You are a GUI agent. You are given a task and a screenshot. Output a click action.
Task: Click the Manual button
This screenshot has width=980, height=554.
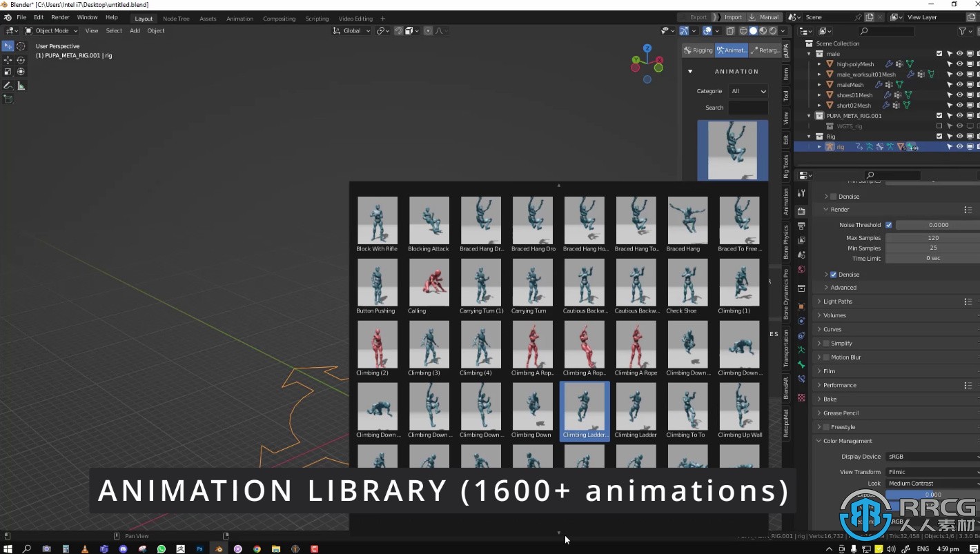[x=765, y=17]
